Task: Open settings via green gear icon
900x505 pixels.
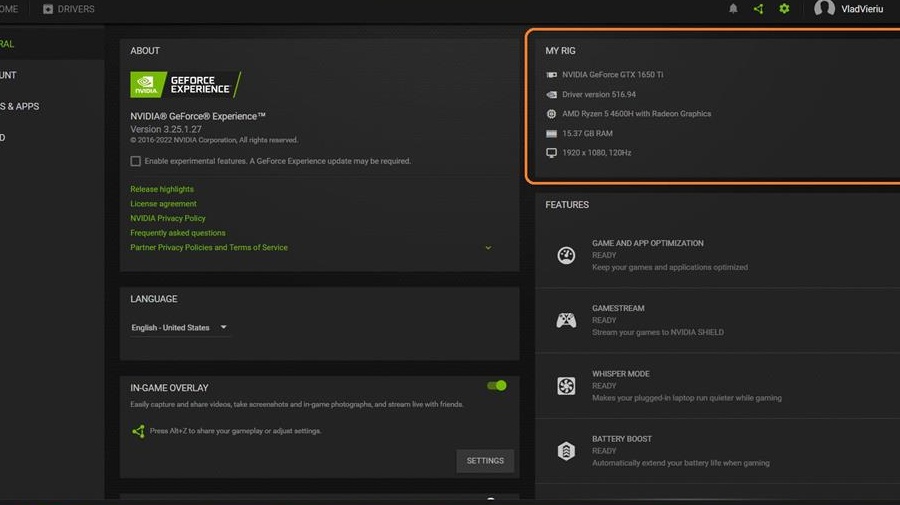Action: (x=784, y=9)
